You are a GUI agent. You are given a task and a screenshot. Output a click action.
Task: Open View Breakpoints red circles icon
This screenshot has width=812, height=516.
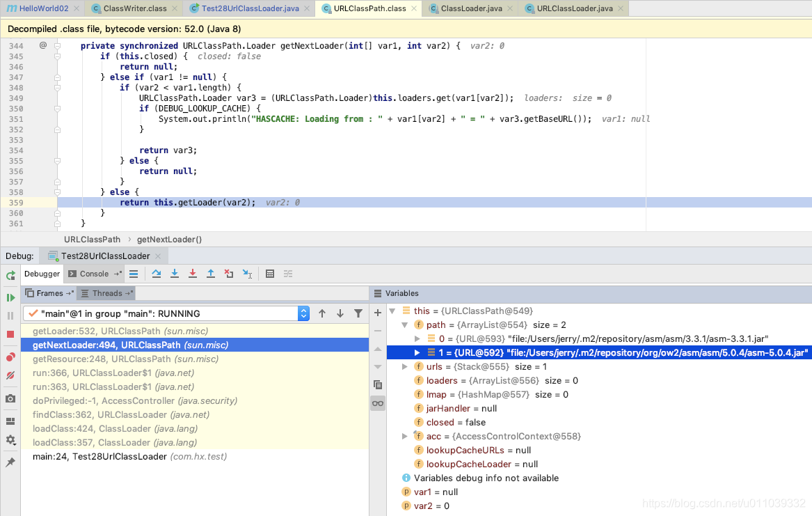click(x=10, y=357)
